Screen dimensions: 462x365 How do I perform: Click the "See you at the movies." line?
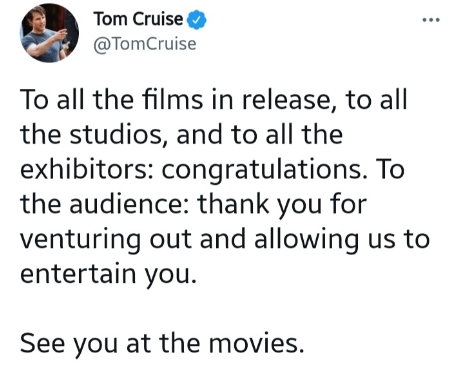tap(162, 344)
